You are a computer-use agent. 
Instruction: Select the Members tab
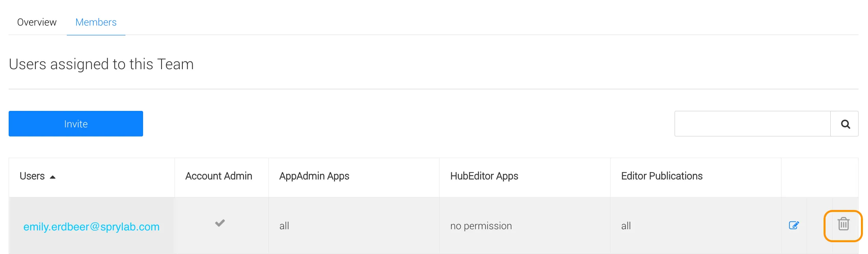(96, 22)
